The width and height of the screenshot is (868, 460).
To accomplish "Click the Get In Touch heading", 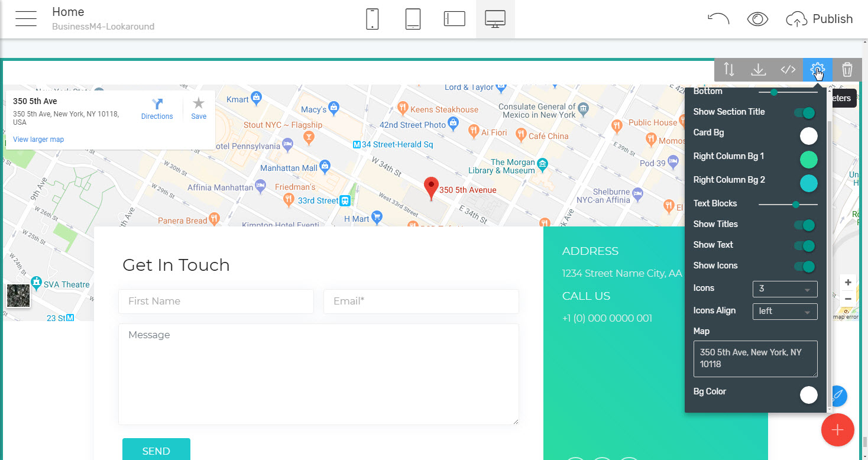I will point(176,265).
